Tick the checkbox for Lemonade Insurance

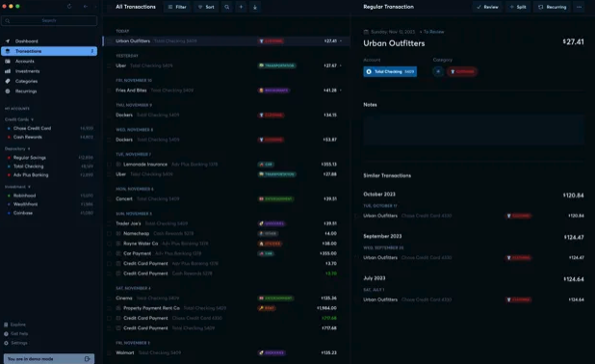click(110, 165)
